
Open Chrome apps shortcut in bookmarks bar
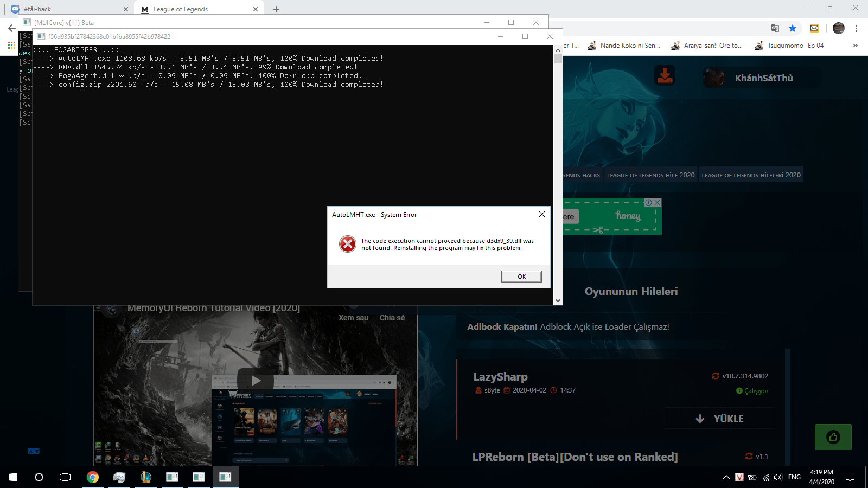[x=11, y=46]
